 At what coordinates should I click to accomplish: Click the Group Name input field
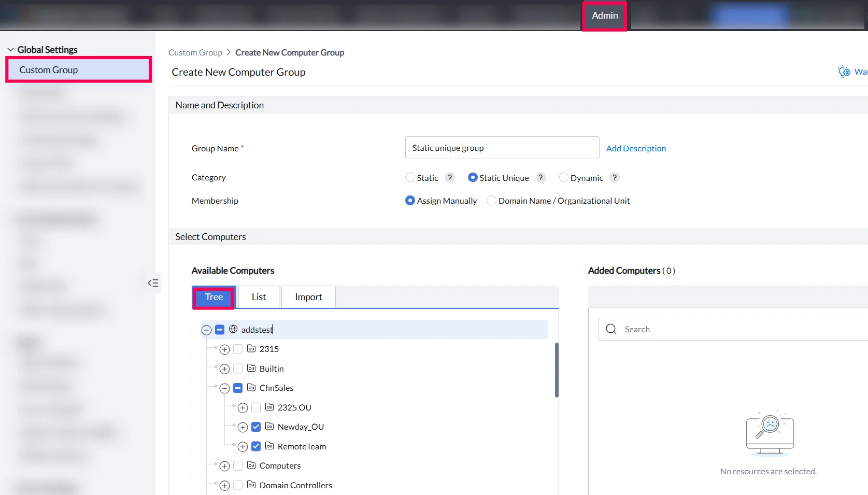point(502,148)
